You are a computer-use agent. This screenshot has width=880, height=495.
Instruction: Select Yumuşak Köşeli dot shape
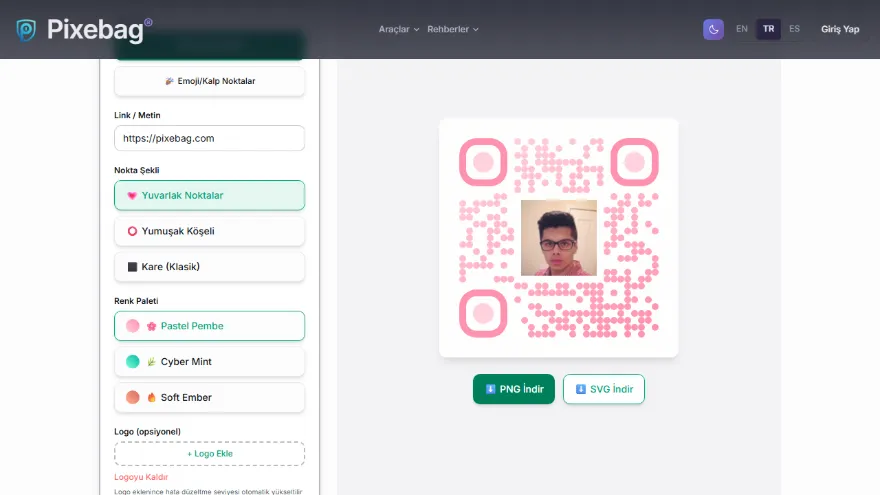tap(209, 231)
